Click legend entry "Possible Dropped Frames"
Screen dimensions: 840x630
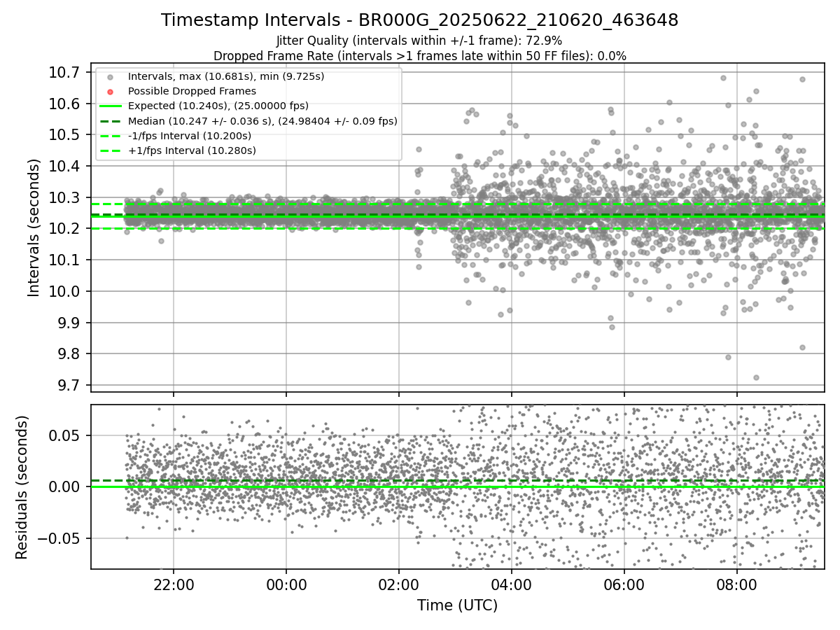pos(192,91)
